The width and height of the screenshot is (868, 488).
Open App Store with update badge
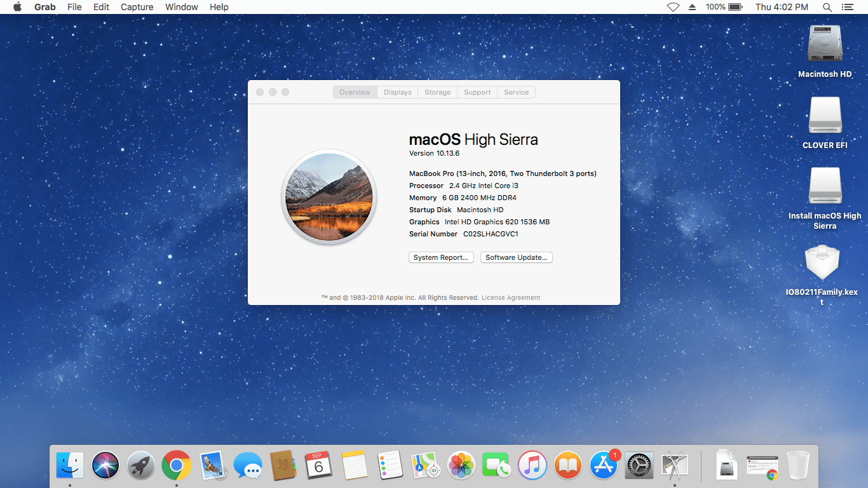pos(604,466)
